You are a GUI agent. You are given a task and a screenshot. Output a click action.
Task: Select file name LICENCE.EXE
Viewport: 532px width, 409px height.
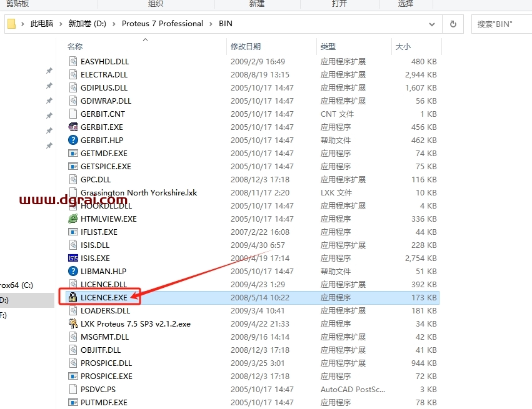104,297
